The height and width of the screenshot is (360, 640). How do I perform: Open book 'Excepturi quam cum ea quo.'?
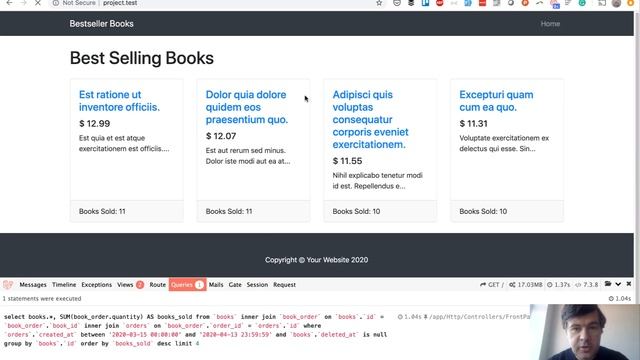pyautogui.click(x=496, y=101)
